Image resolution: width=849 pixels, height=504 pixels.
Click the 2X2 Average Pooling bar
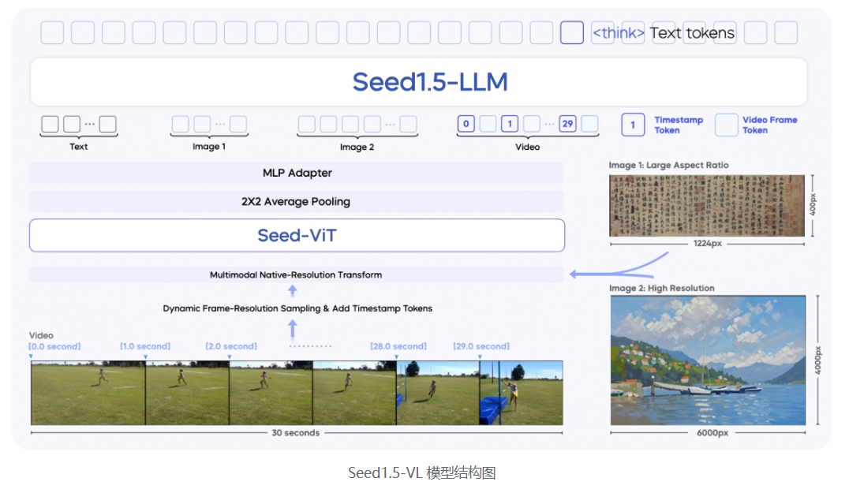pyautogui.click(x=296, y=201)
